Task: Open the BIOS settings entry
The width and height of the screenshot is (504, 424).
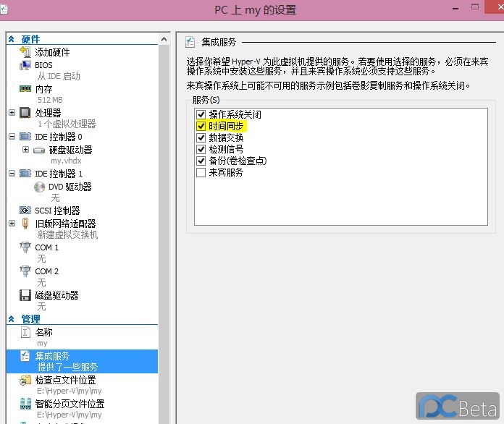Action: [43, 65]
